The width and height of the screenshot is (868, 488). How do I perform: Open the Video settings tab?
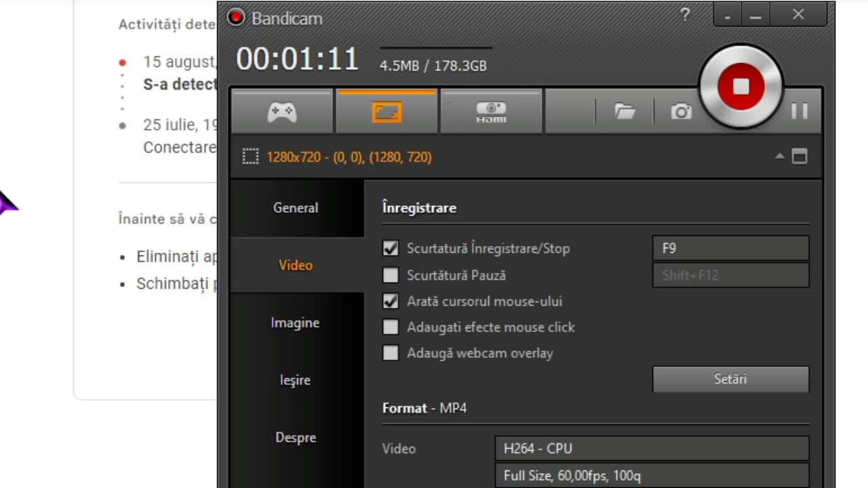coord(296,265)
